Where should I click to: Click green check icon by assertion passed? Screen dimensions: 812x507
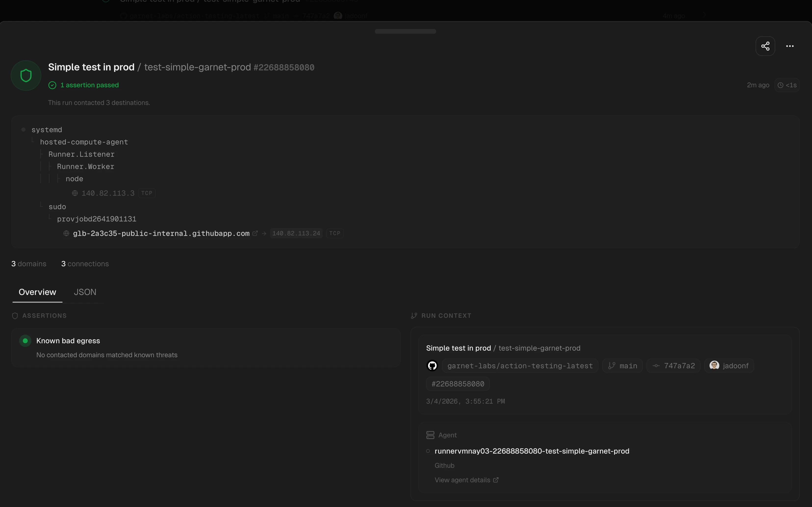point(52,85)
